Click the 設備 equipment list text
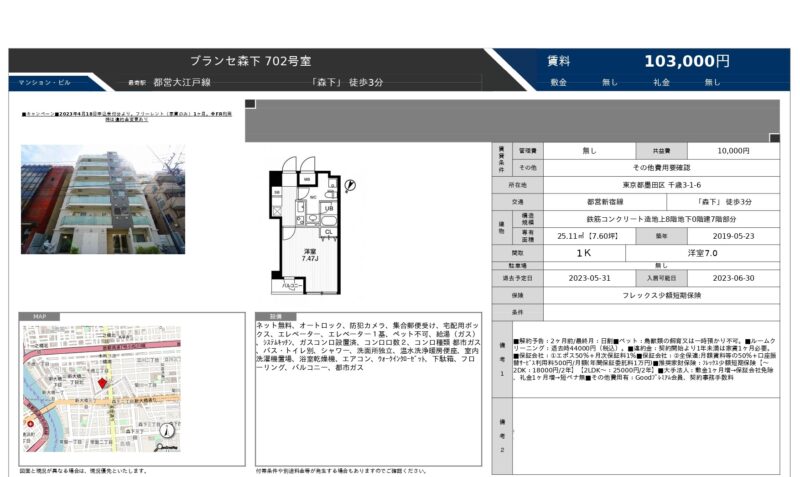 [368, 346]
